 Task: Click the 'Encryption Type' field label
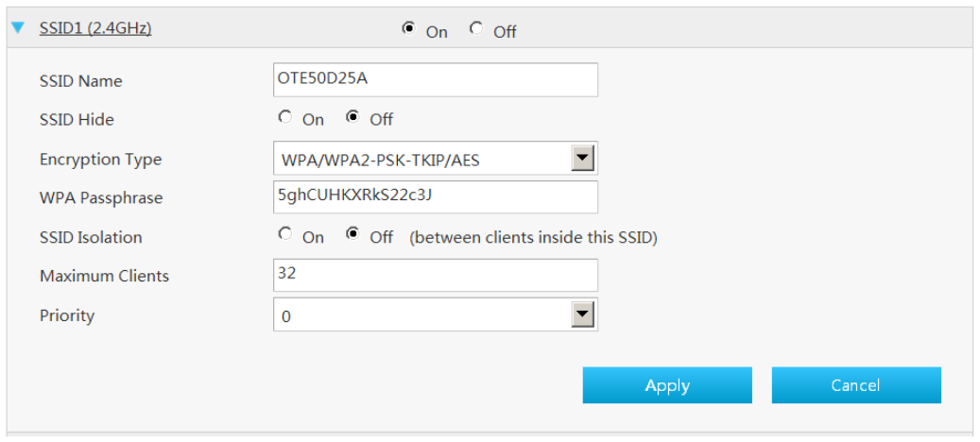point(100,160)
